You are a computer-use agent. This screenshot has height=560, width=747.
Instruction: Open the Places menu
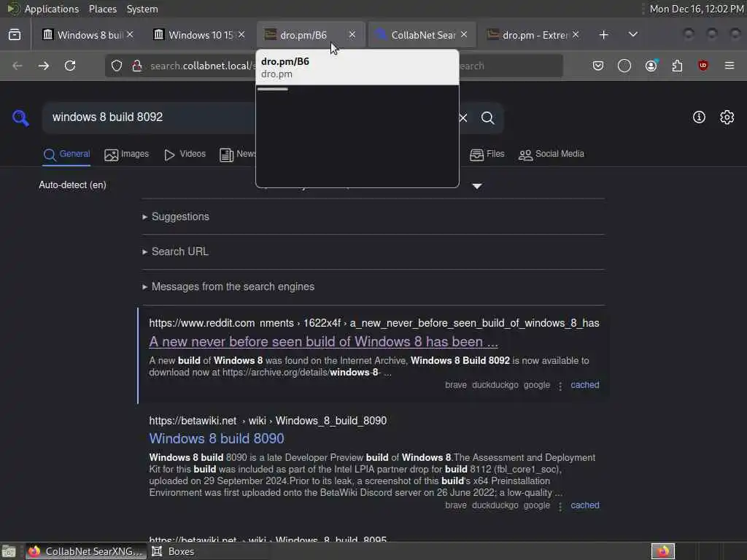[x=102, y=9]
